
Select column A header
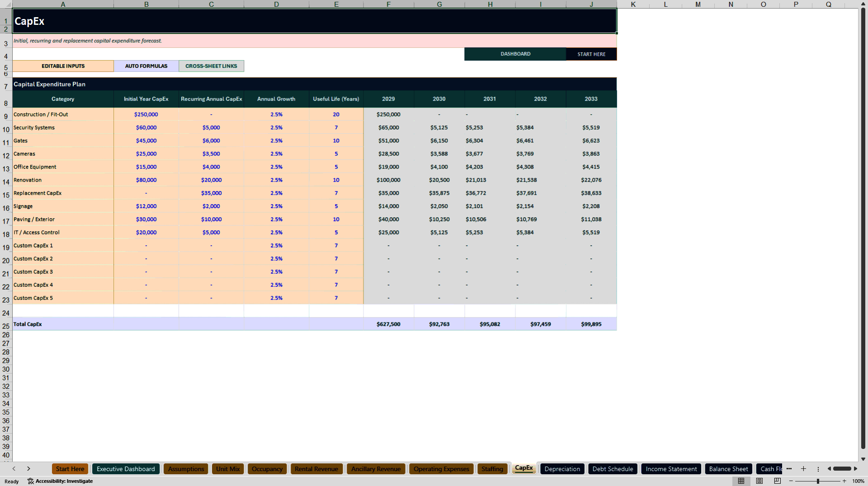click(63, 4)
